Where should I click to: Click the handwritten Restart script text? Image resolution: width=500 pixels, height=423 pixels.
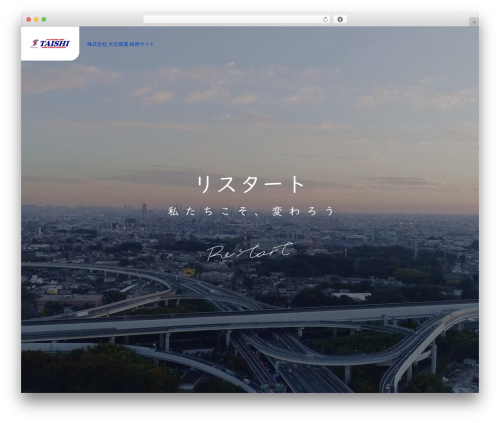tap(250, 252)
